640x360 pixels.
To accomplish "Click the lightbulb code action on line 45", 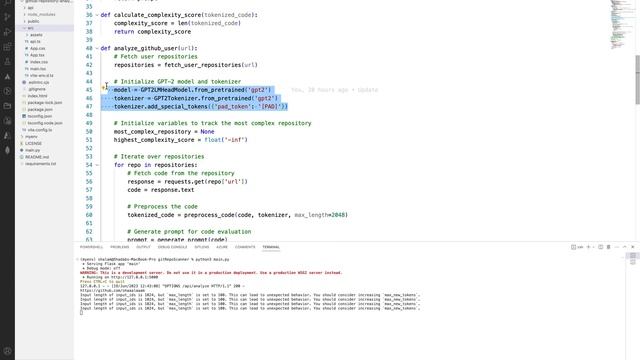I will click(103, 87).
